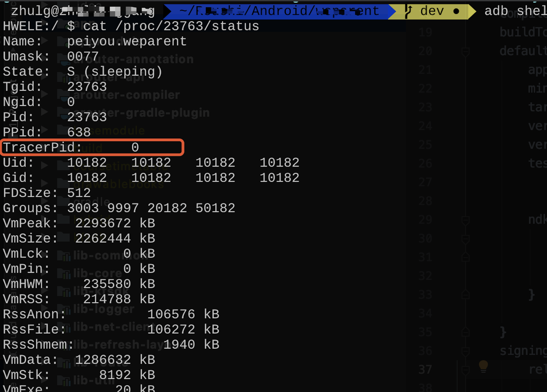
Task: Expand the arouter-compiler tree node arrow
Action: click(45, 94)
